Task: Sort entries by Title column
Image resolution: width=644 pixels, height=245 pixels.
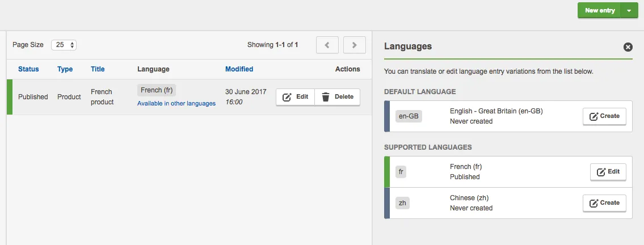Action: [x=98, y=69]
